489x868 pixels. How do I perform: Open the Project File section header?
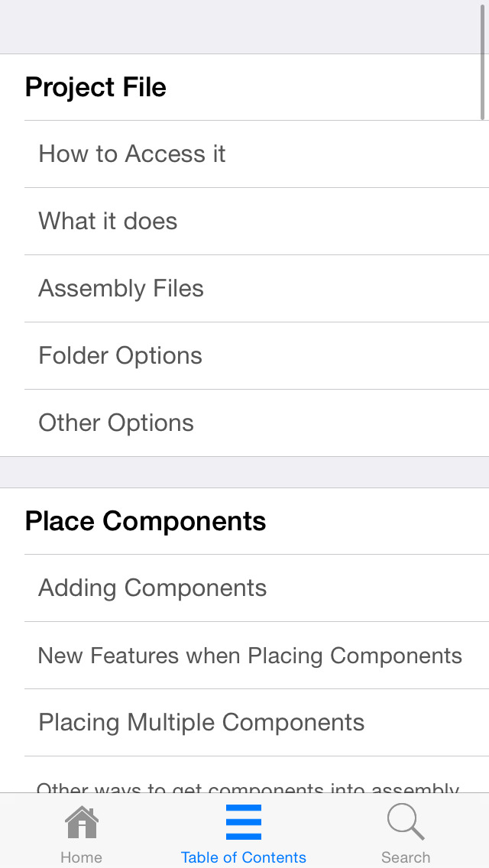pos(244,87)
